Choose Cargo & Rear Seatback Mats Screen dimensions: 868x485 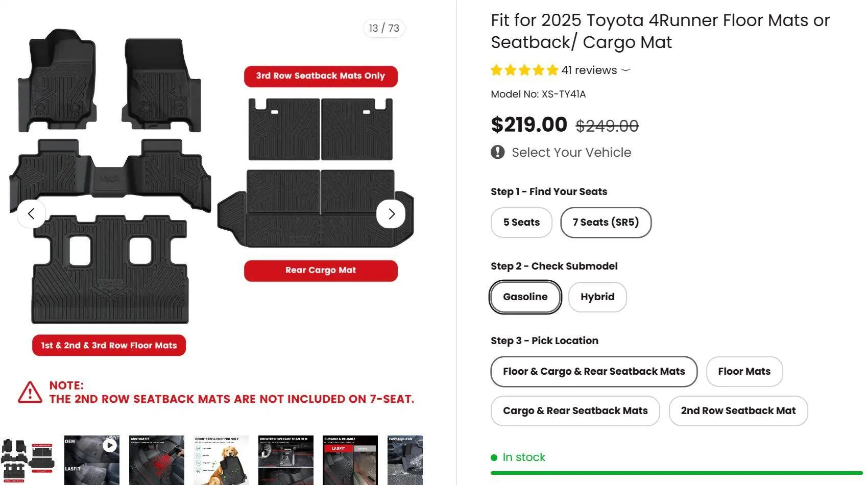[575, 410]
